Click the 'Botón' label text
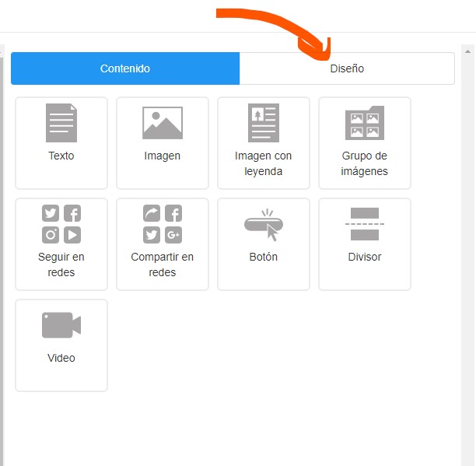The height and width of the screenshot is (466, 476). [x=264, y=257]
